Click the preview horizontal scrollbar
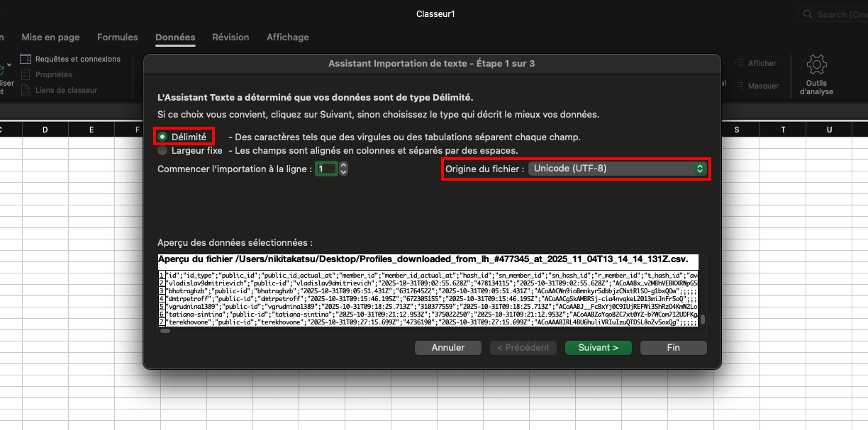 point(425,330)
